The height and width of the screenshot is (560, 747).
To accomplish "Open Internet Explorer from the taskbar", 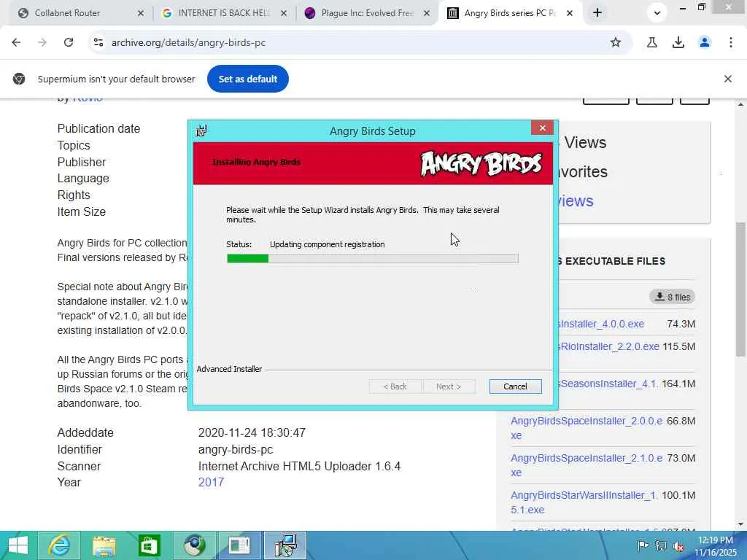I will point(59,545).
